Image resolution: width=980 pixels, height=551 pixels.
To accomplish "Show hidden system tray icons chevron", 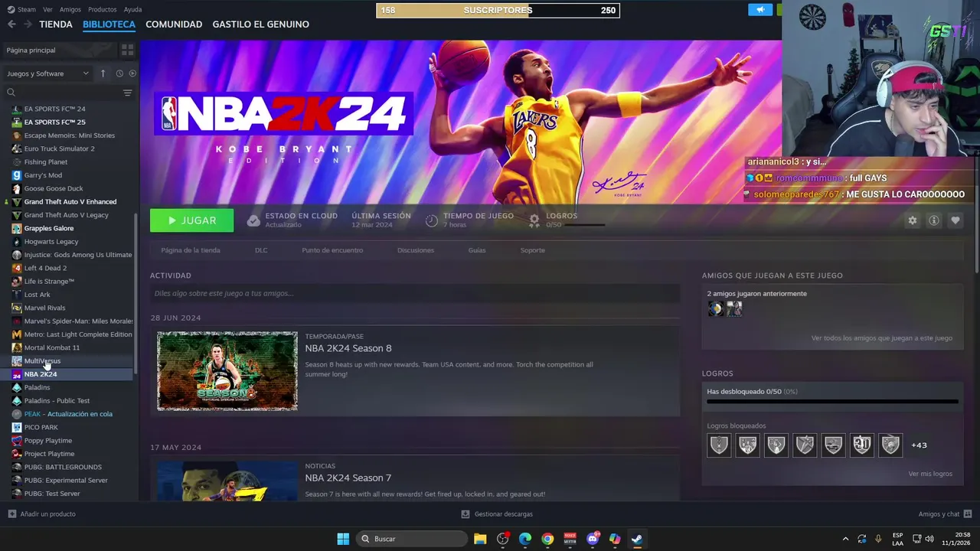I will coord(845,539).
